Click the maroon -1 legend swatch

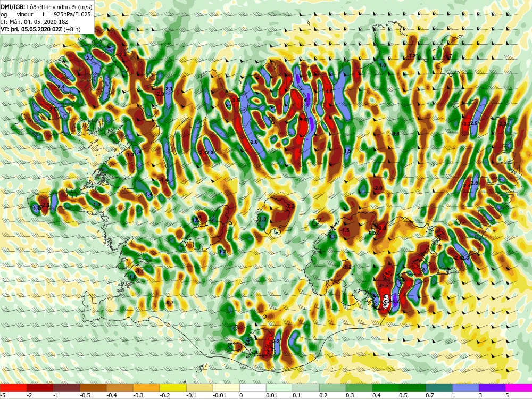(x=66, y=387)
